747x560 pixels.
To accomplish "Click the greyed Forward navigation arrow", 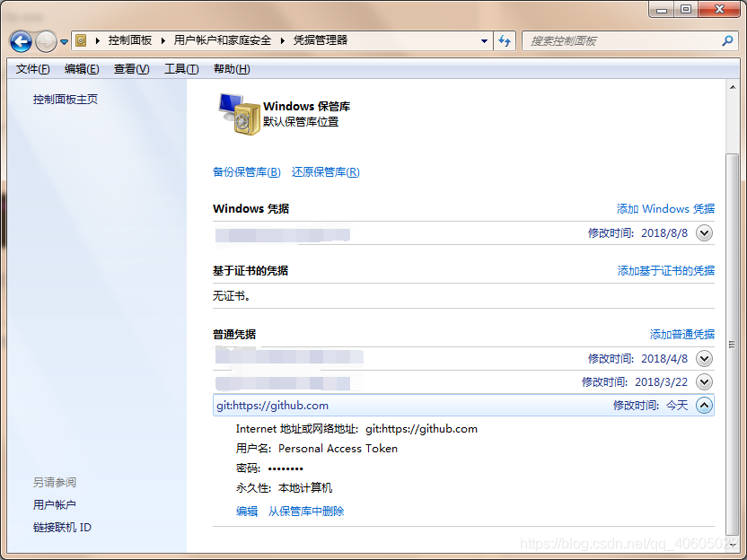I will pos(46,41).
